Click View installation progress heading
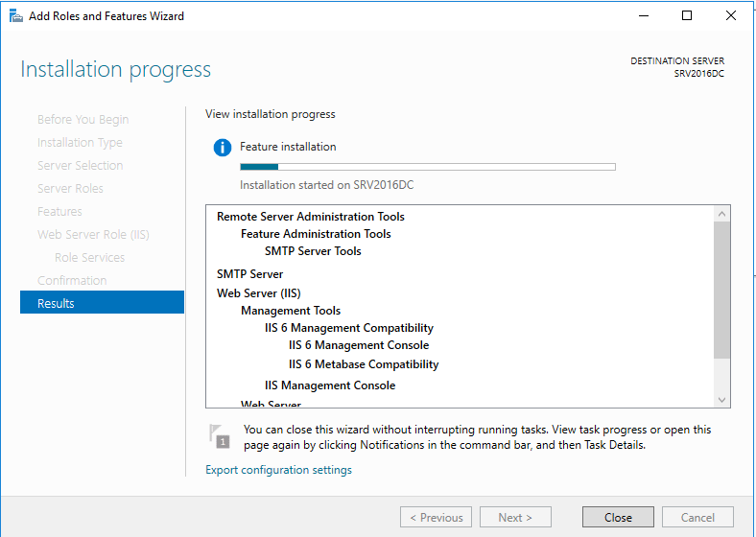756x537 pixels. [270, 114]
